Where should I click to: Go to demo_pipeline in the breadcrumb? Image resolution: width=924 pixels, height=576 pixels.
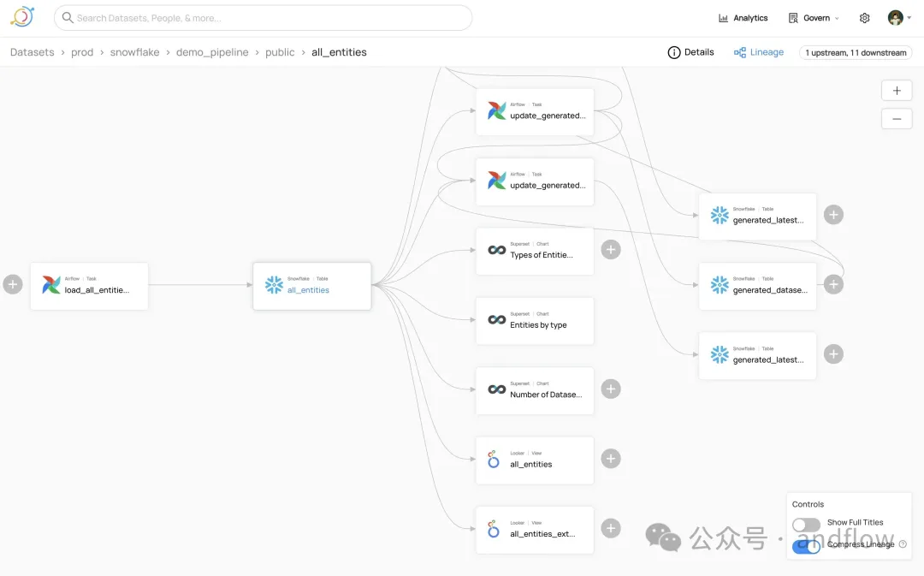click(212, 52)
